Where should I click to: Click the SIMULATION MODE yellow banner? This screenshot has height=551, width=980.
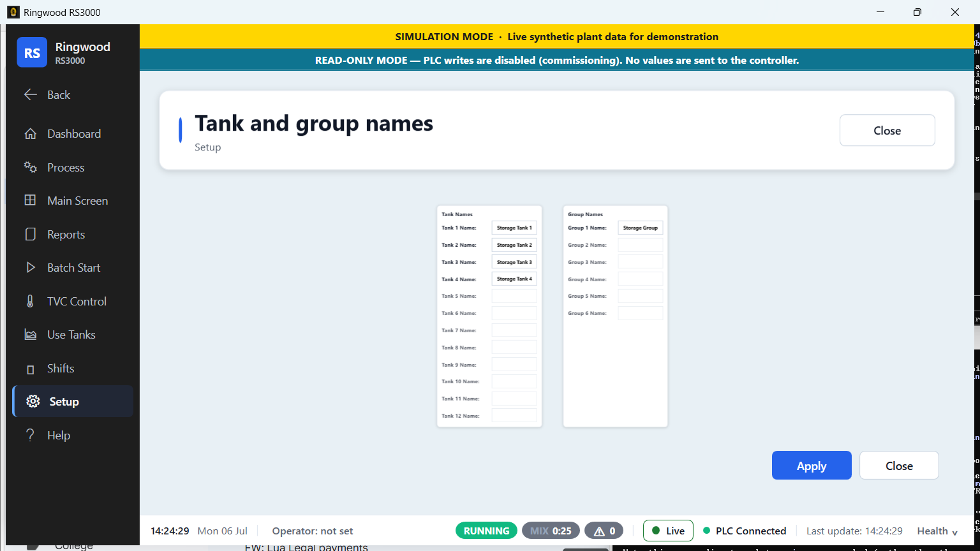point(557,36)
